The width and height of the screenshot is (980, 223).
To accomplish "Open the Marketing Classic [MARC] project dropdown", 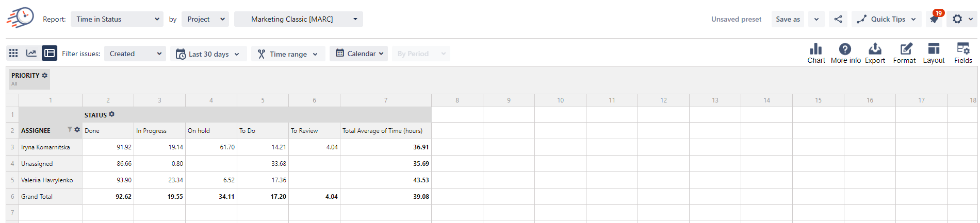I will [299, 19].
